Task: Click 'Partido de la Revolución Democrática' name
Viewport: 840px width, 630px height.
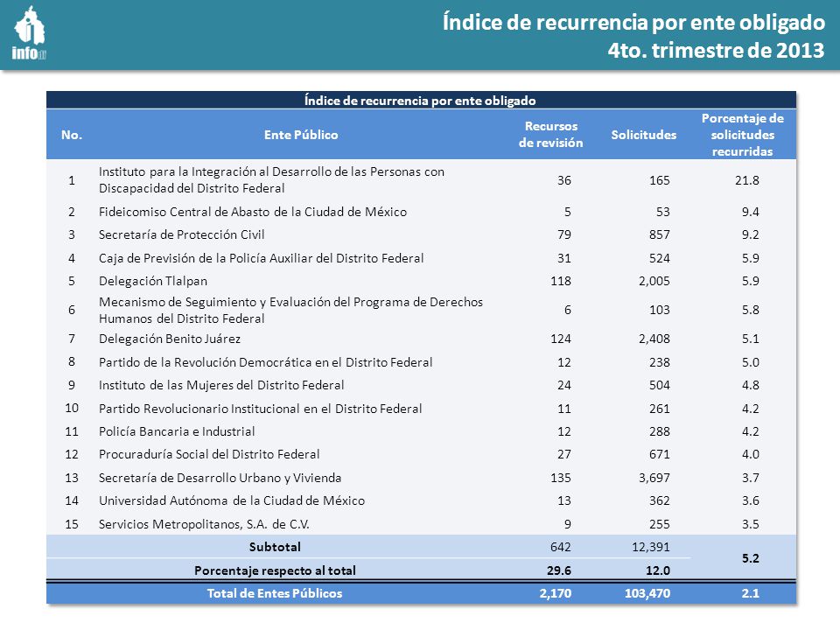Action: pos(266,362)
